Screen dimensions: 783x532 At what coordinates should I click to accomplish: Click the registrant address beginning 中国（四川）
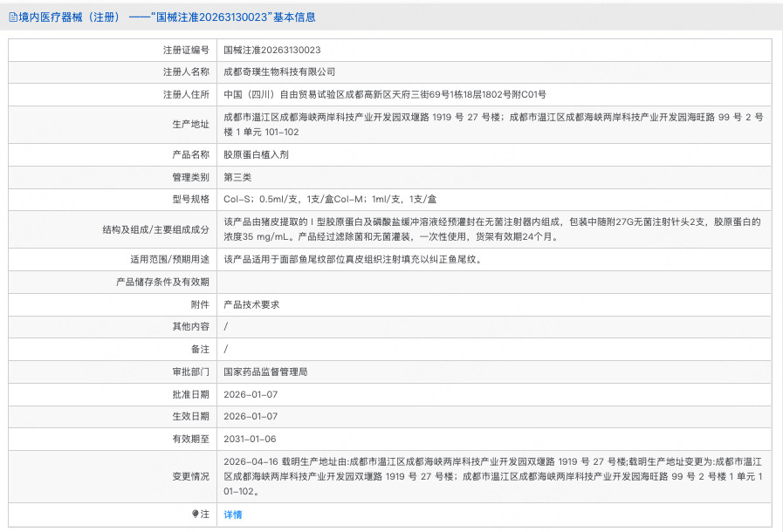click(x=385, y=94)
